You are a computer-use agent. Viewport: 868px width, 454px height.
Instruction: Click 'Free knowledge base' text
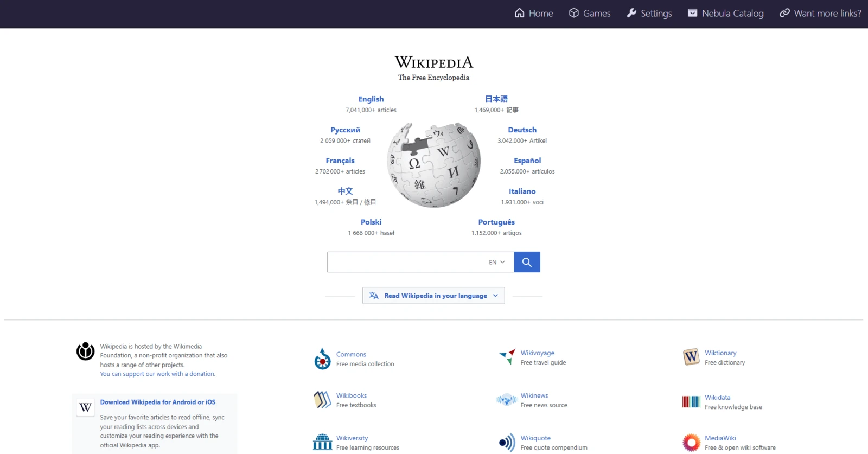733,407
